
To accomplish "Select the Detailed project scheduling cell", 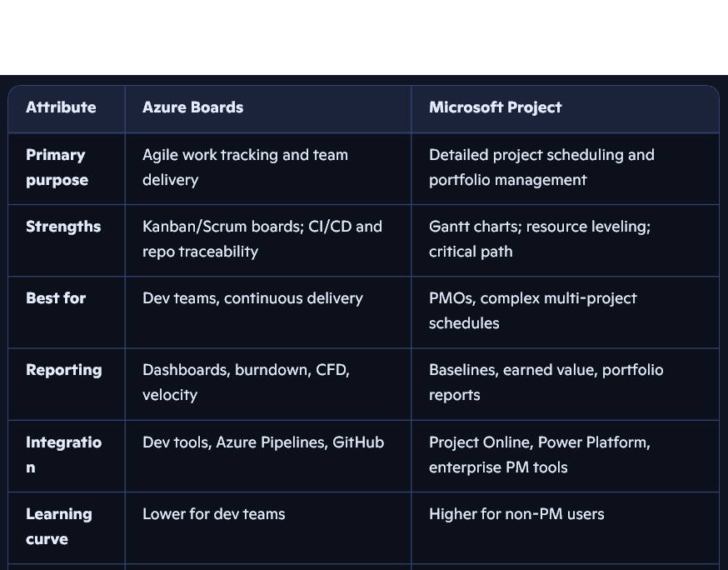I will [x=541, y=167].
